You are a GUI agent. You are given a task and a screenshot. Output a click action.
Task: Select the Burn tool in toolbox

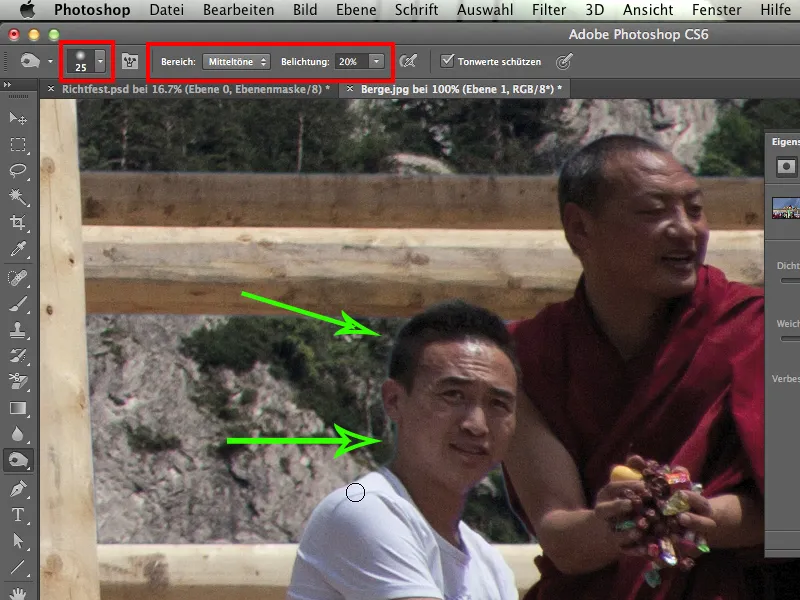(x=18, y=460)
